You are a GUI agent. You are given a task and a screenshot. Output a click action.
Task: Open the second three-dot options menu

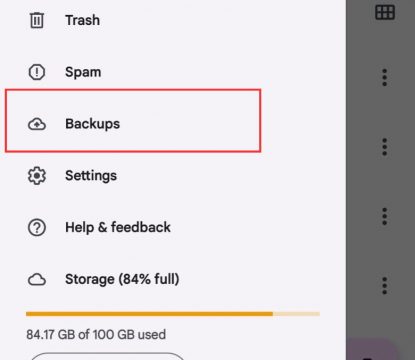pyautogui.click(x=385, y=147)
